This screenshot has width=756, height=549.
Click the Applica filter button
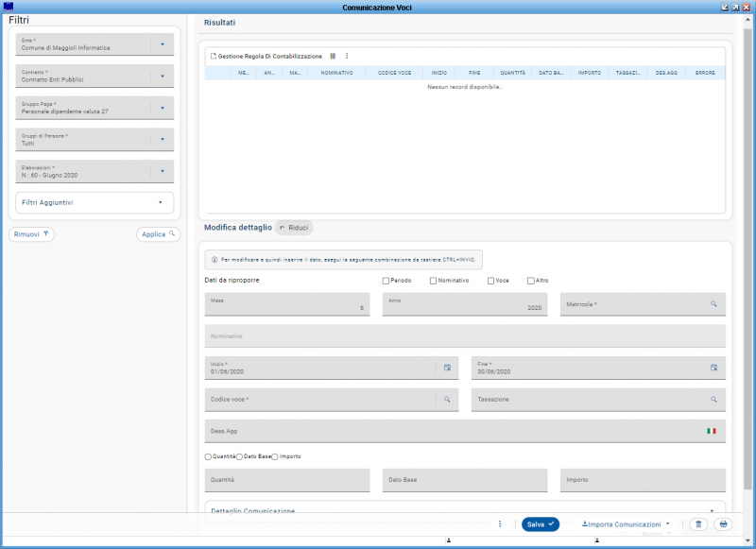tap(158, 234)
